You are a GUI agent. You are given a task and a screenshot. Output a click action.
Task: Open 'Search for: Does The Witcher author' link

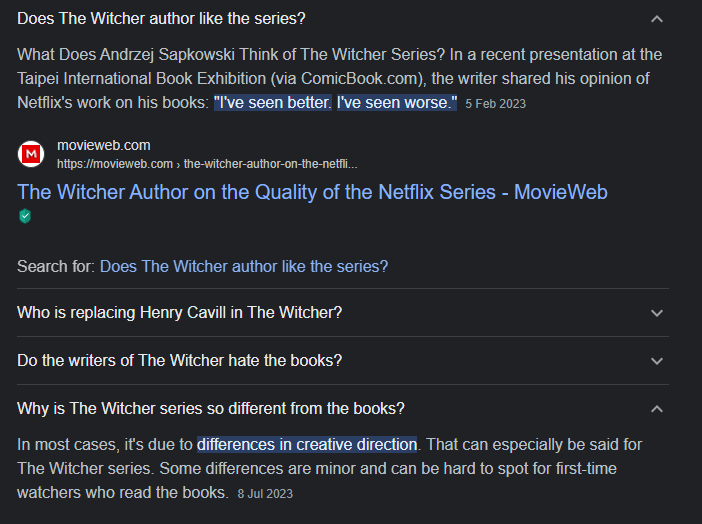click(243, 266)
